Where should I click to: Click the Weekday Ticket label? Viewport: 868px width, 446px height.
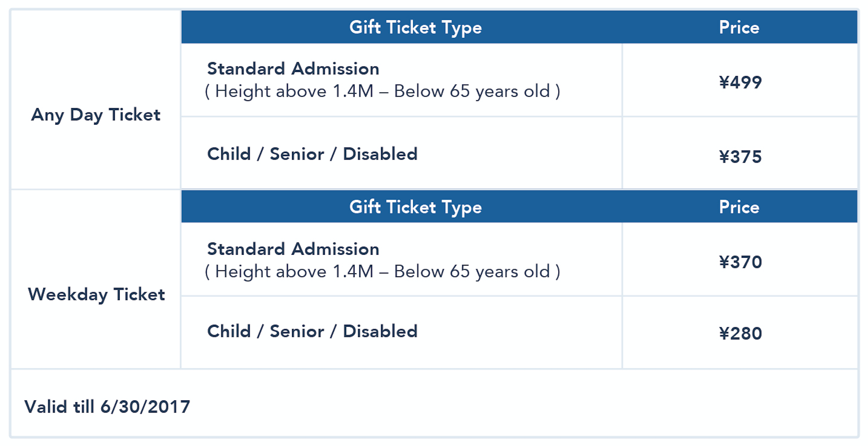tap(96, 295)
